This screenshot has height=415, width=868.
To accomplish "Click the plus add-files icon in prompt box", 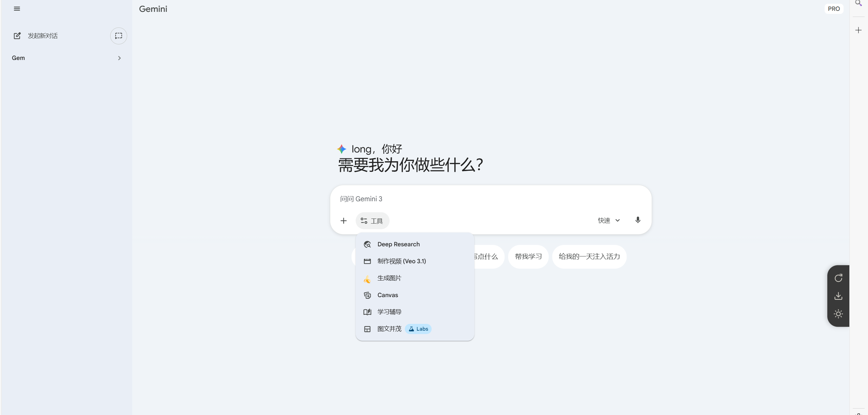I will pyautogui.click(x=343, y=221).
